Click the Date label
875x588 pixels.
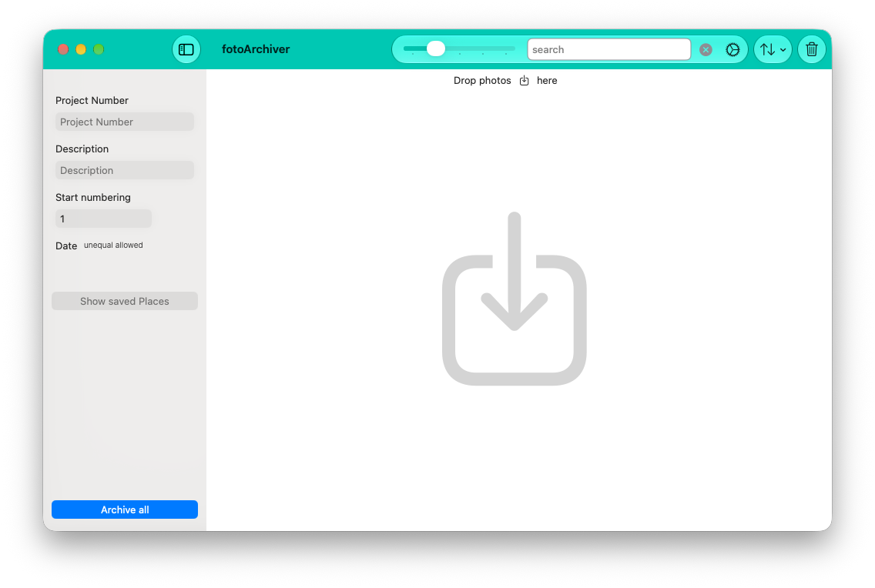click(66, 246)
